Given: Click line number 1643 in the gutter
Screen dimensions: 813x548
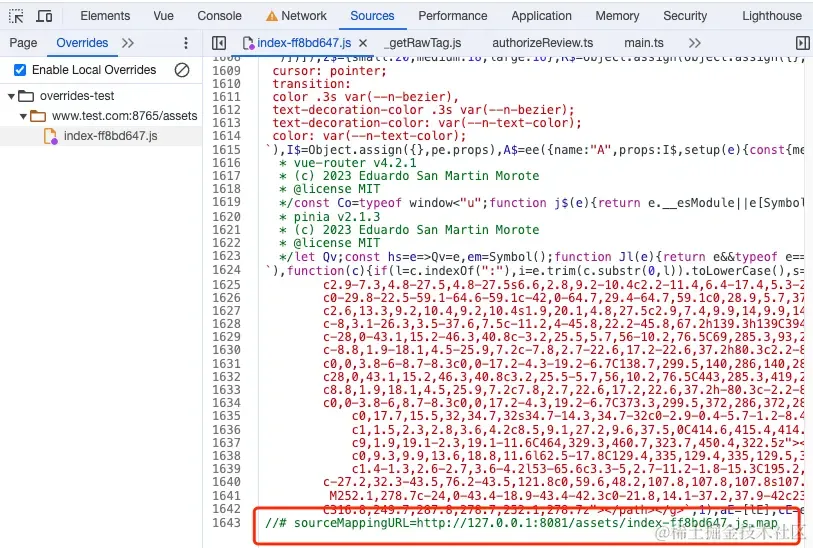Looking at the screenshot, I should tap(227, 523).
